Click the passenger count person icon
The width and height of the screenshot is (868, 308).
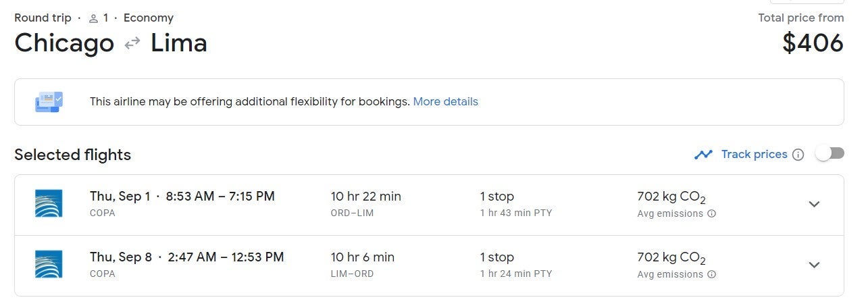tap(94, 18)
